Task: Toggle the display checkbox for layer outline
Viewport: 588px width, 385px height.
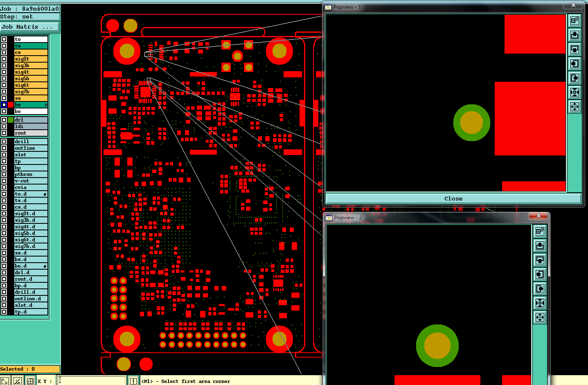Action: coord(4,148)
